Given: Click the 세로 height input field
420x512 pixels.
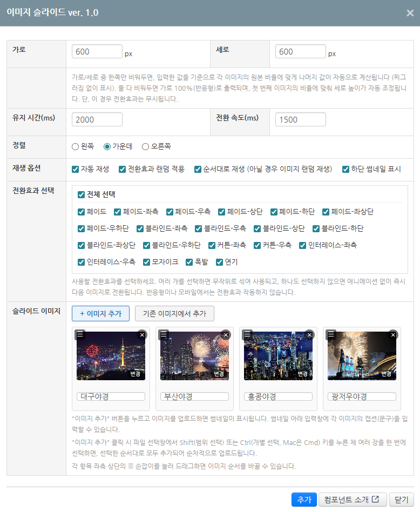Looking at the screenshot, I should click(301, 52).
